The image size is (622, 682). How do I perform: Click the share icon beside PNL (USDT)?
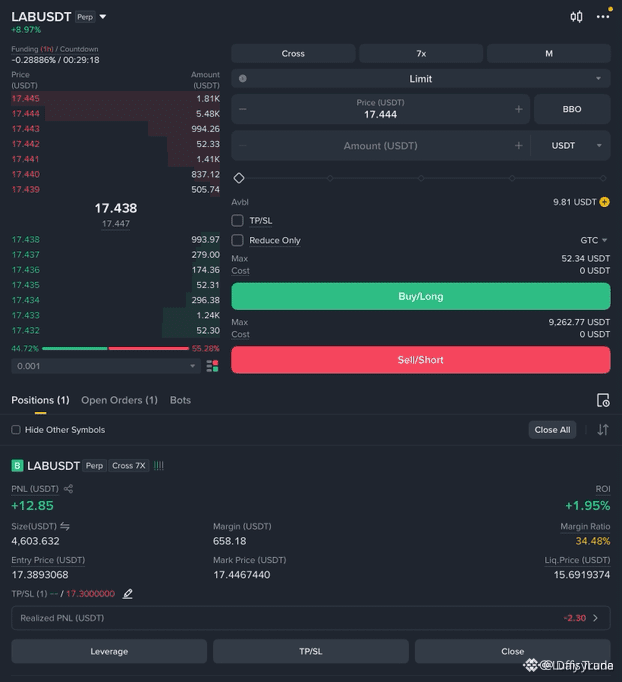pyautogui.click(x=68, y=489)
